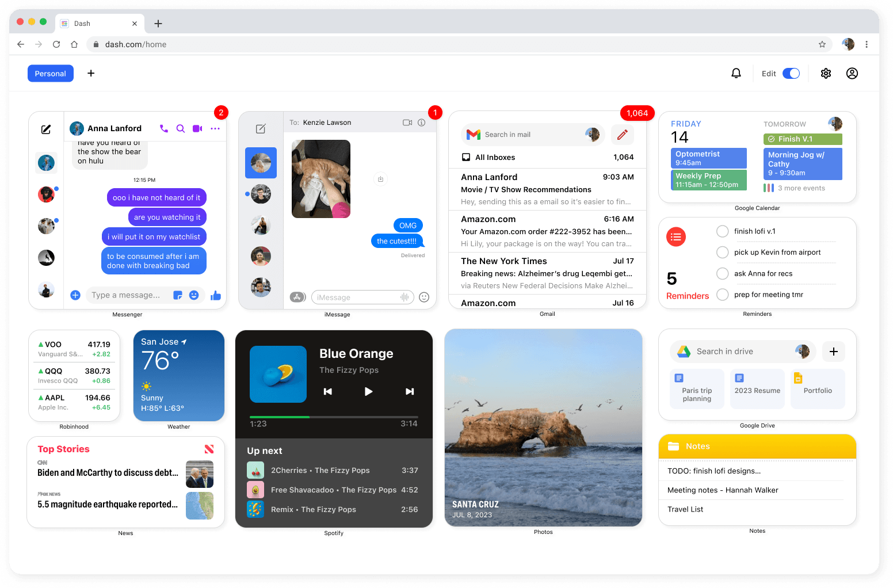Play Blue Orange track
Screen dimensions: 893x588
368,391
